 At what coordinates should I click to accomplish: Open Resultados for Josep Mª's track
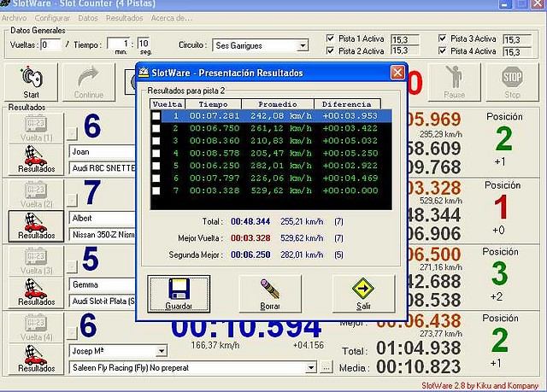tap(36, 360)
